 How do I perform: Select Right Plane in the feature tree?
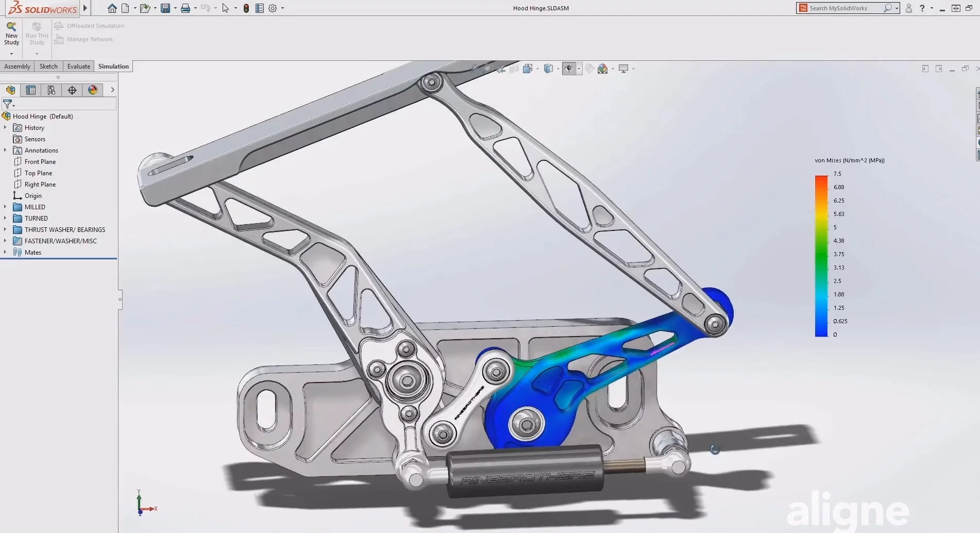coord(40,185)
